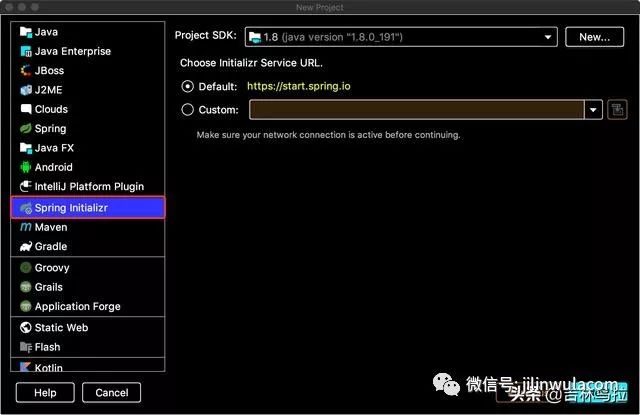The height and width of the screenshot is (415, 640).
Task: Click the Spring Initializr icon
Action: click(26, 208)
